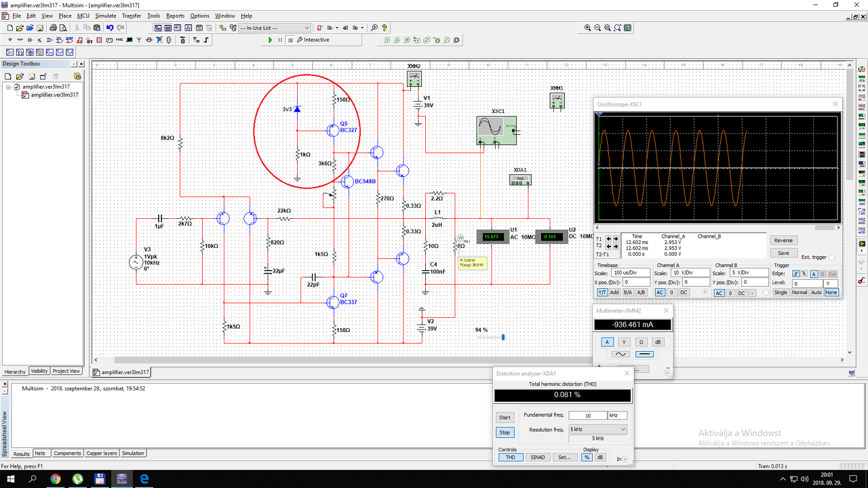Print the circuit schematic
The height and width of the screenshot is (488, 868).
coord(52,28)
